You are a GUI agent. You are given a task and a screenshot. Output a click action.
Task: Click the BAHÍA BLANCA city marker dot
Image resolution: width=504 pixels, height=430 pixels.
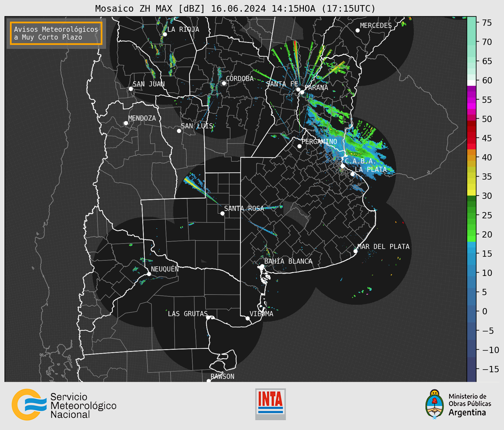click(262, 266)
